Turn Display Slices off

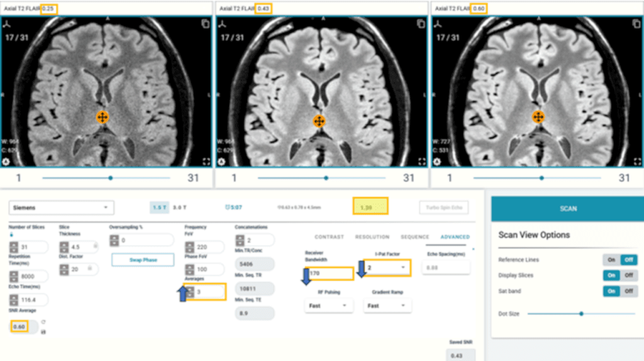[x=627, y=275]
